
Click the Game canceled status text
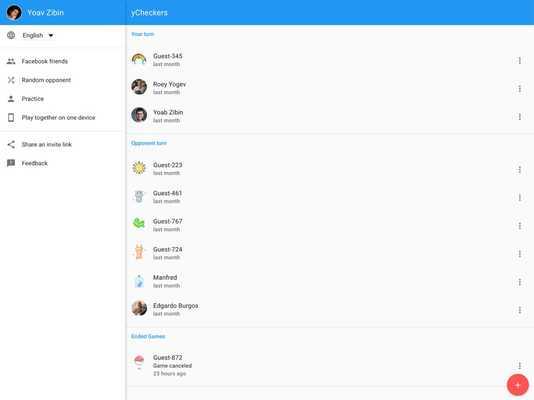coord(172,366)
